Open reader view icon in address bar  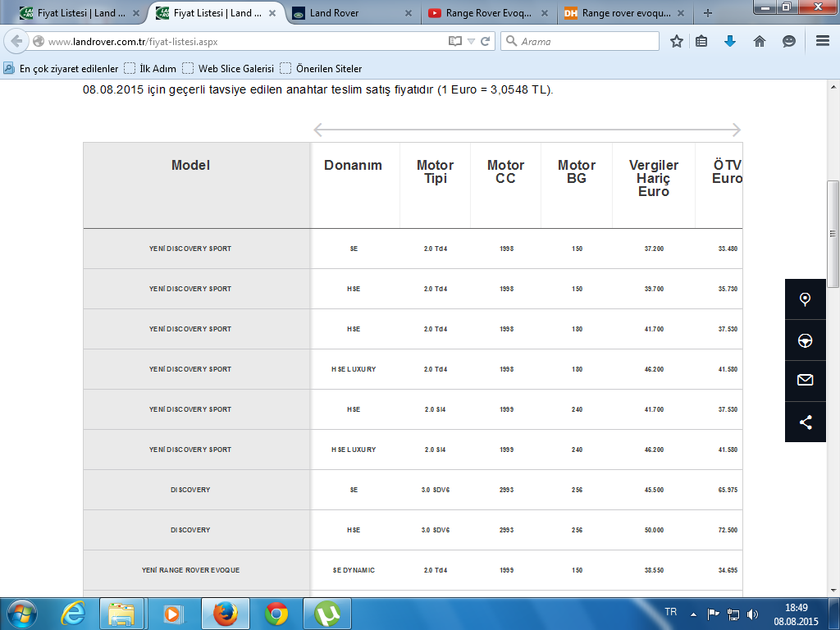coord(454,41)
